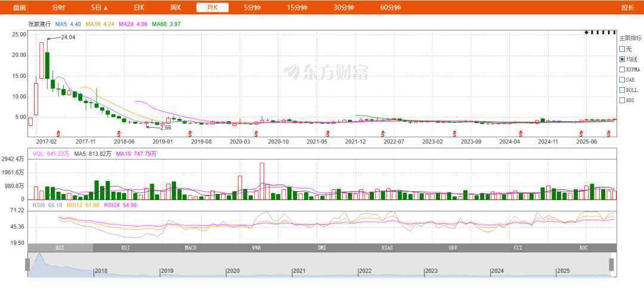Click the star marker at chart top-right
Image resolution: width=644 pixels, height=298 pixels.
pyautogui.click(x=587, y=32)
